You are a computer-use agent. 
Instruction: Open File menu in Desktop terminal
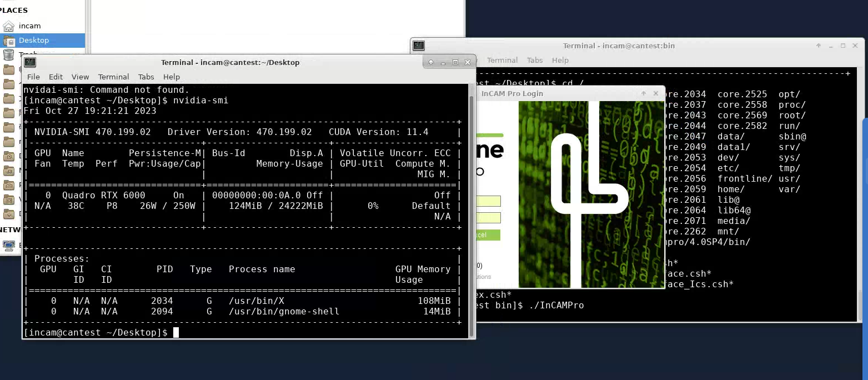coord(33,77)
